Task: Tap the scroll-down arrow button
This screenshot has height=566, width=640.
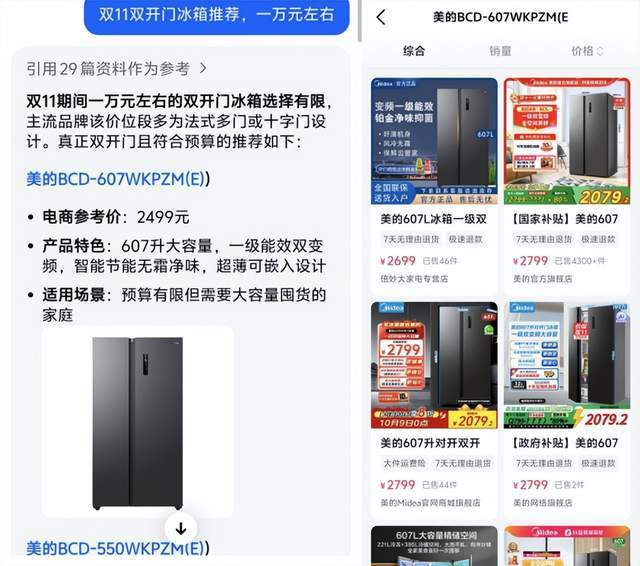Action: (x=181, y=529)
